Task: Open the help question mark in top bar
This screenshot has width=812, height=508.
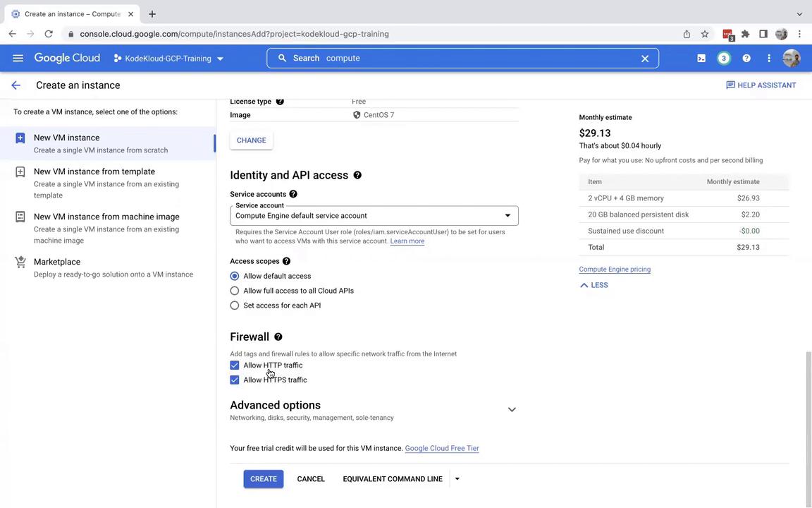Action: tap(746, 58)
